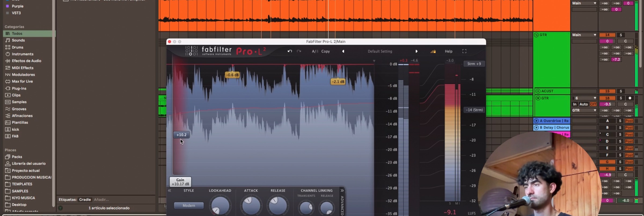Go to the next preset in Pro-L 2

click(x=416, y=51)
